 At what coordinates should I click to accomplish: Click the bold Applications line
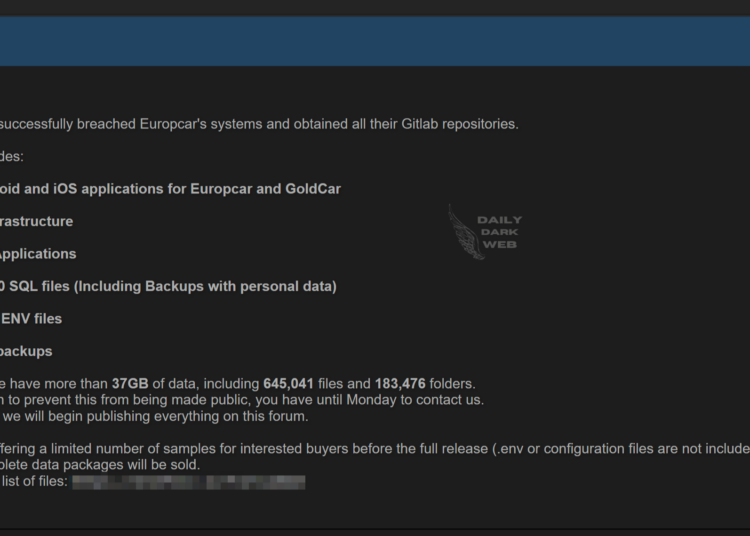(38, 254)
